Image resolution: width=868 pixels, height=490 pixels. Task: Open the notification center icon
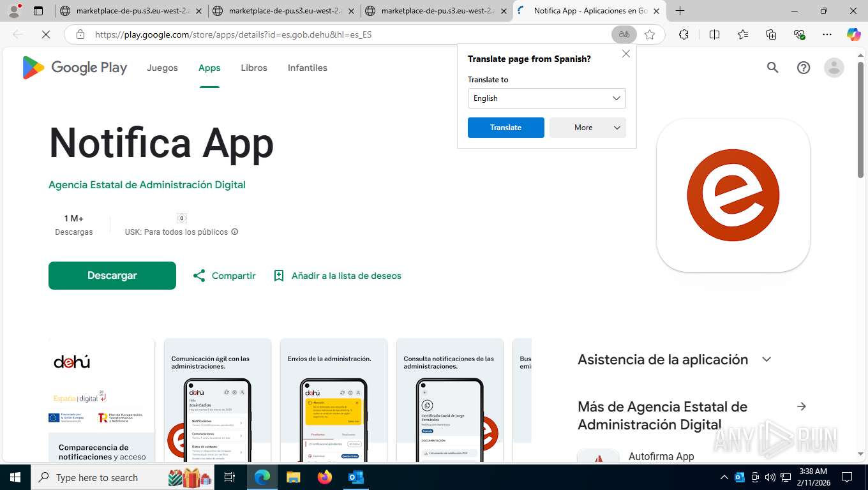847,477
